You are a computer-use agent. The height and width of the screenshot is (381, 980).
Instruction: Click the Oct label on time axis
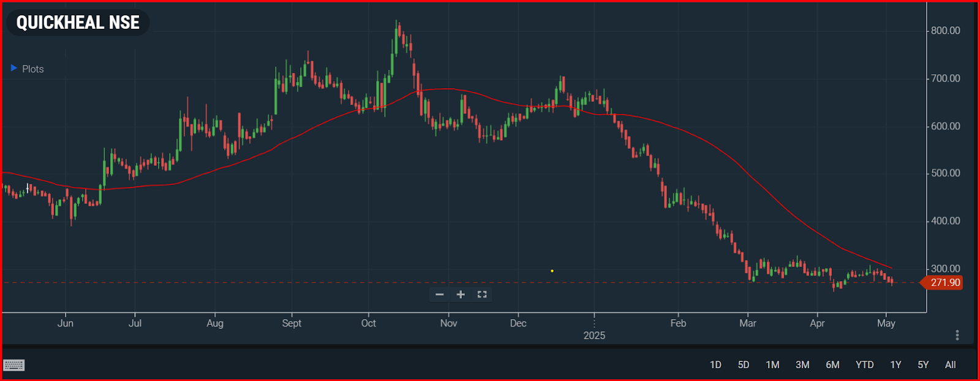coord(369,323)
